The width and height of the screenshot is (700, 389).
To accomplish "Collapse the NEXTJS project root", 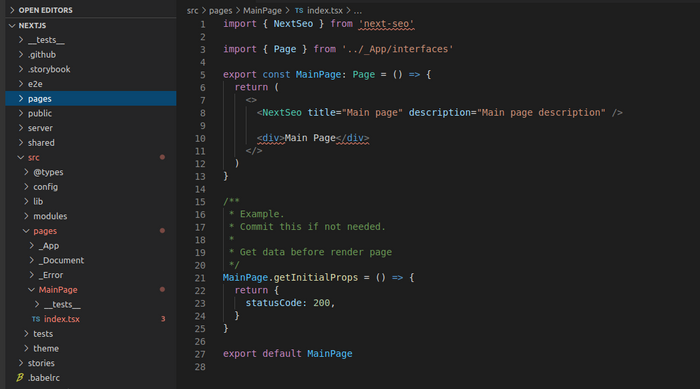I will (12, 25).
